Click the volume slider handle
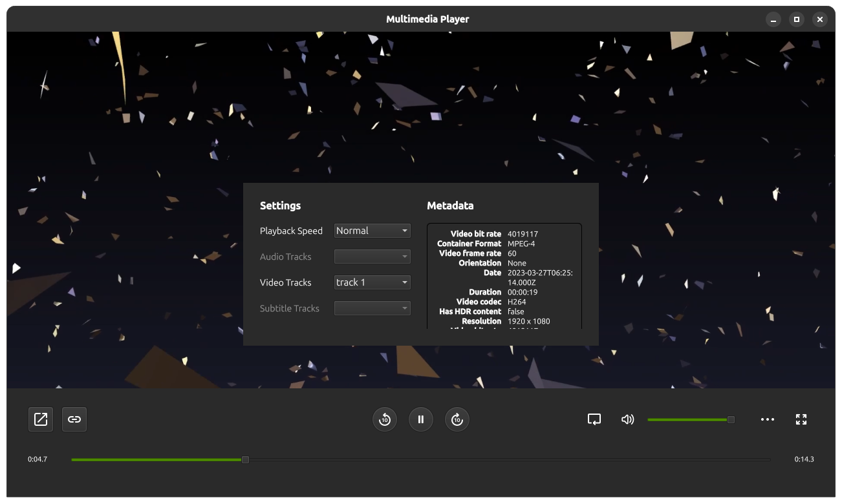The image size is (842, 504). tap(731, 419)
